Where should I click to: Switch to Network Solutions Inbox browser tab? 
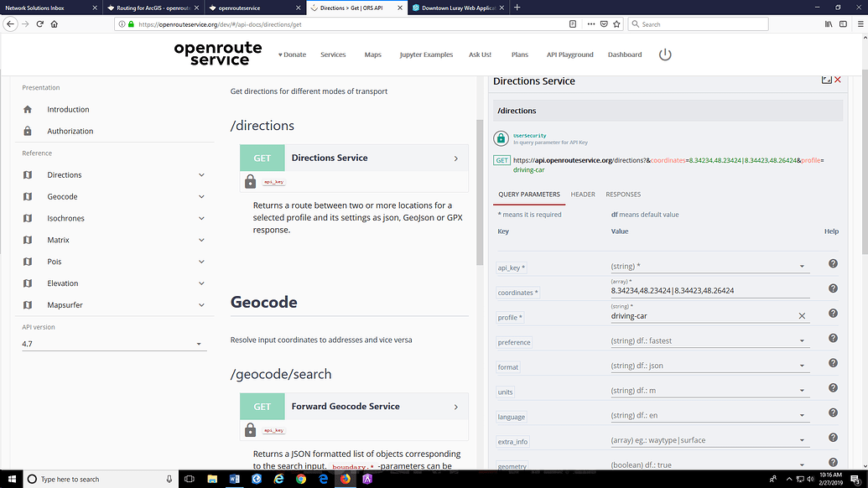point(49,8)
